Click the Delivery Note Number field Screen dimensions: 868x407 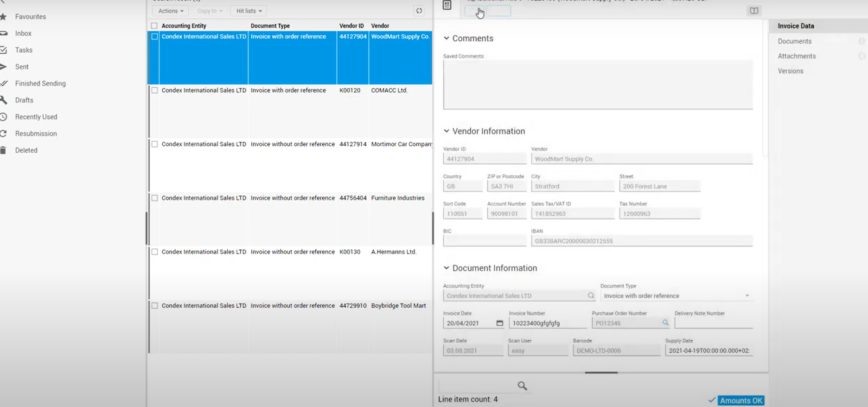[714, 323]
